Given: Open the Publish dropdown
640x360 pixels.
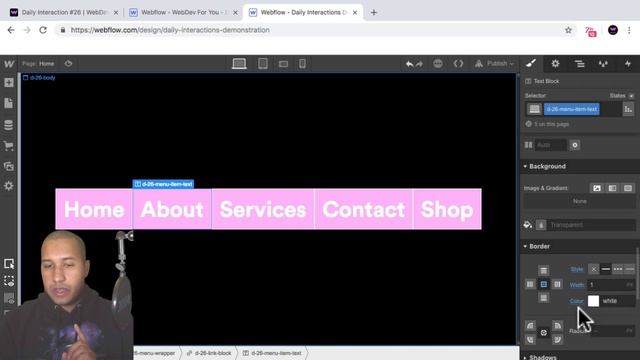Looking at the screenshot, I should point(494,64).
